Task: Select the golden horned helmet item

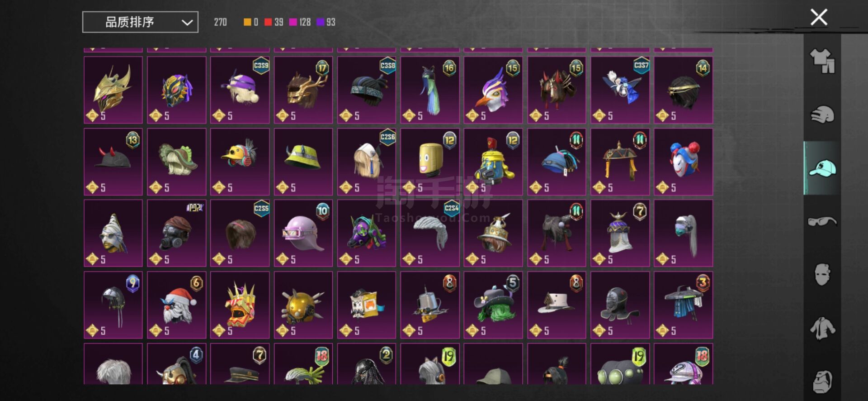Action: click(x=113, y=90)
